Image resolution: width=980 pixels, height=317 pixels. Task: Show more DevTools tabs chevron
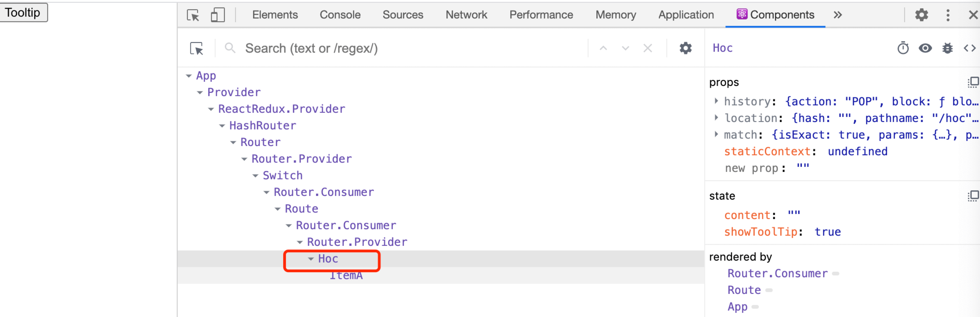[x=837, y=15]
